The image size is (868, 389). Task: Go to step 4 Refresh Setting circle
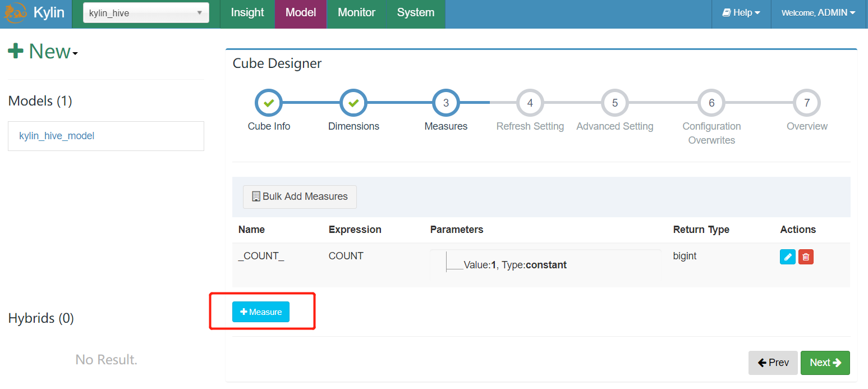[530, 103]
